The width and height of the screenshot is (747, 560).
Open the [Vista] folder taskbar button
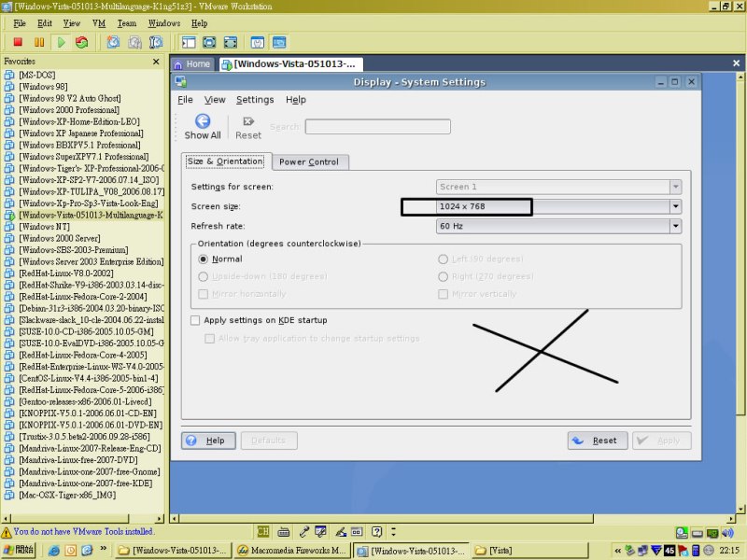pyautogui.click(x=530, y=551)
